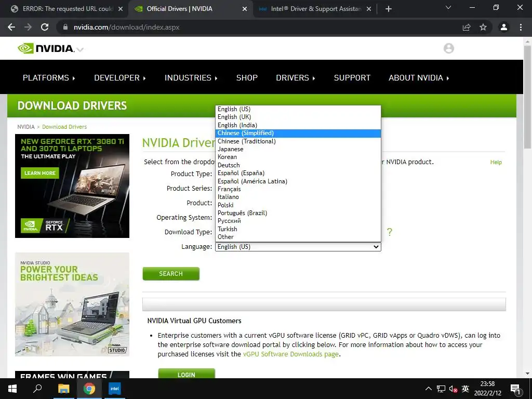Open the Windows Start menu
The height and width of the screenshot is (399, 532).
click(x=12, y=389)
